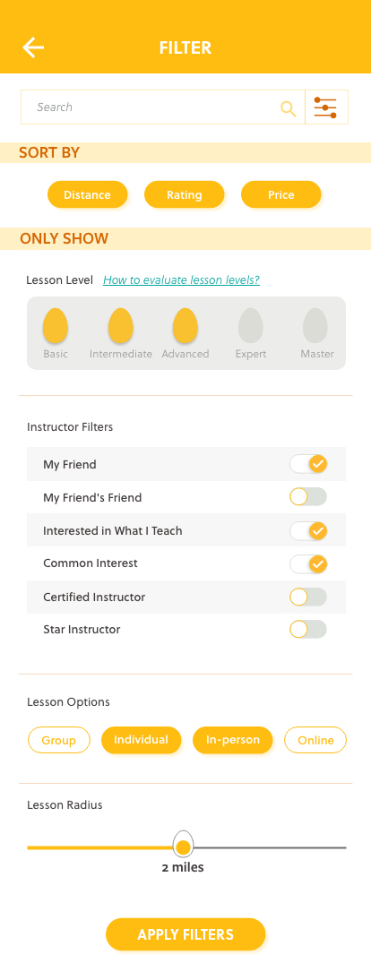This screenshot has height=980, width=371.
Task: Select the Master egg level
Action: pyautogui.click(x=315, y=326)
